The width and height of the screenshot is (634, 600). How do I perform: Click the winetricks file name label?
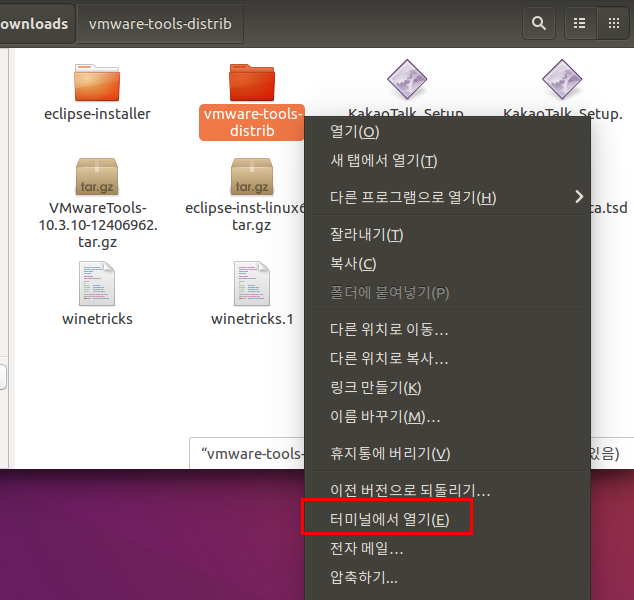[97, 319]
